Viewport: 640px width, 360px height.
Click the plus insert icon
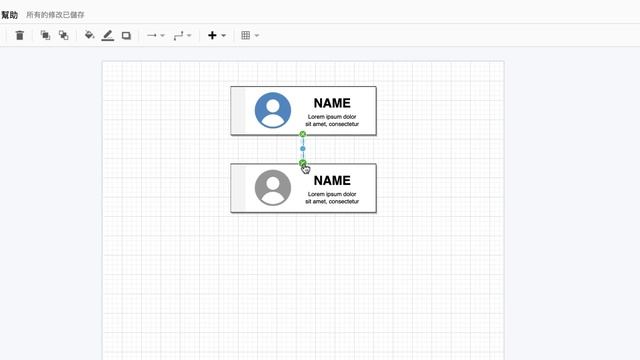pos(212,36)
